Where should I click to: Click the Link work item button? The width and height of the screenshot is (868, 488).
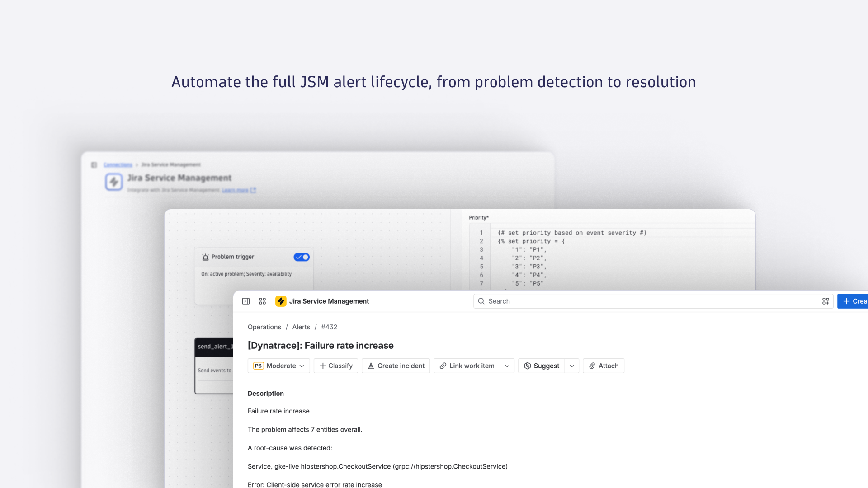(467, 366)
